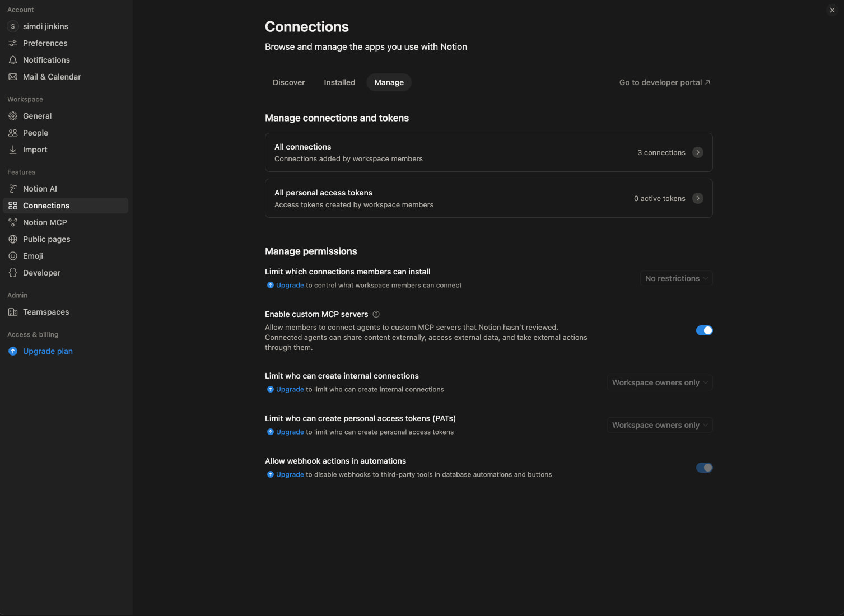This screenshot has width=844, height=616.
Task: Go to General workspace settings
Action: [x=66, y=116]
